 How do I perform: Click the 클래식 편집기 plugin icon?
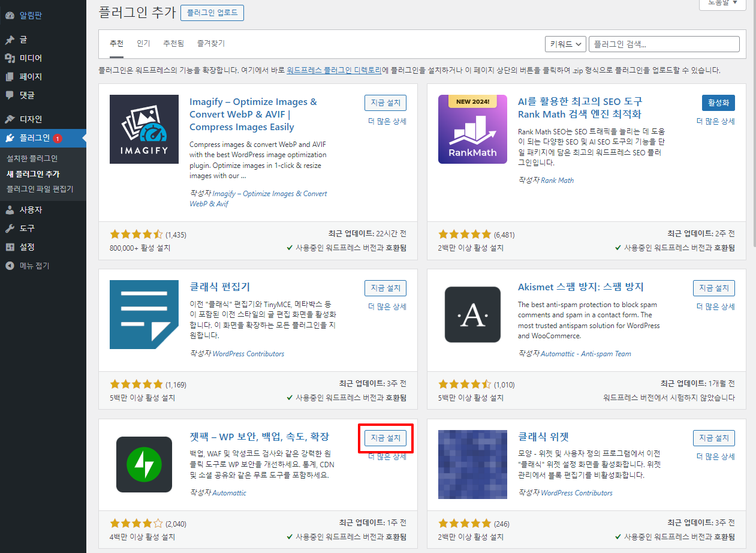pyautogui.click(x=144, y=314)
